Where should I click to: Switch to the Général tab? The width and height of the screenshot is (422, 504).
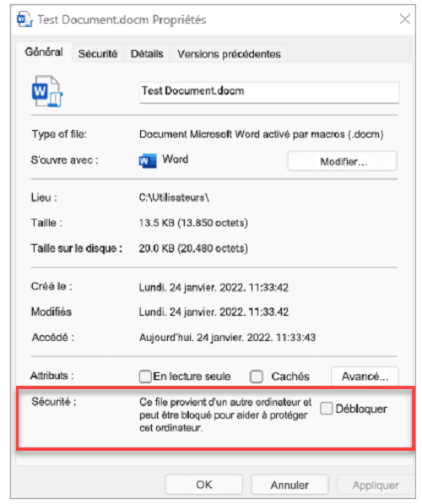coord(44,52)
